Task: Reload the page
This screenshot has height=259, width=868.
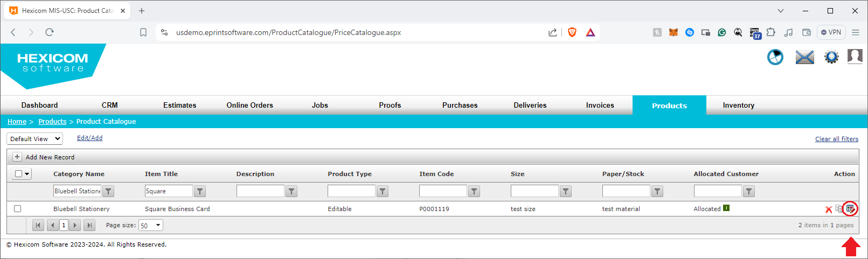Action: click(50, 32)
